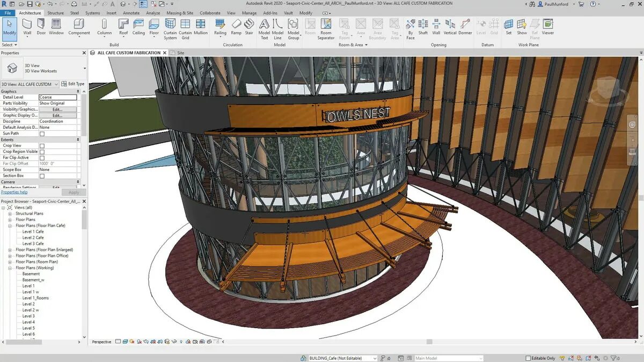Click the Edit Type button
644x362 pixels.
(73, 84)
